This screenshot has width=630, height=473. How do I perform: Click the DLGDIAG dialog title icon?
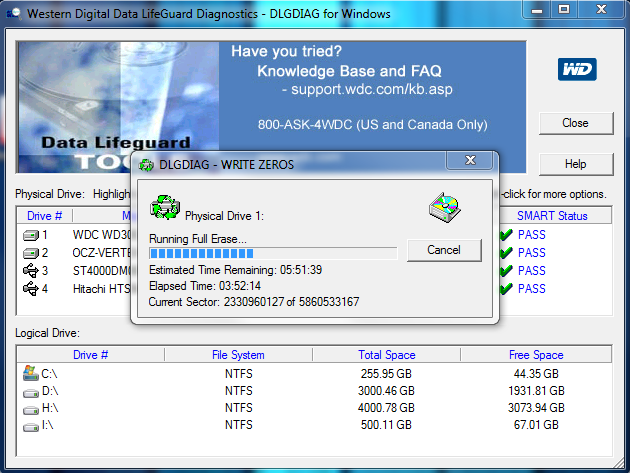coord(146,165)
